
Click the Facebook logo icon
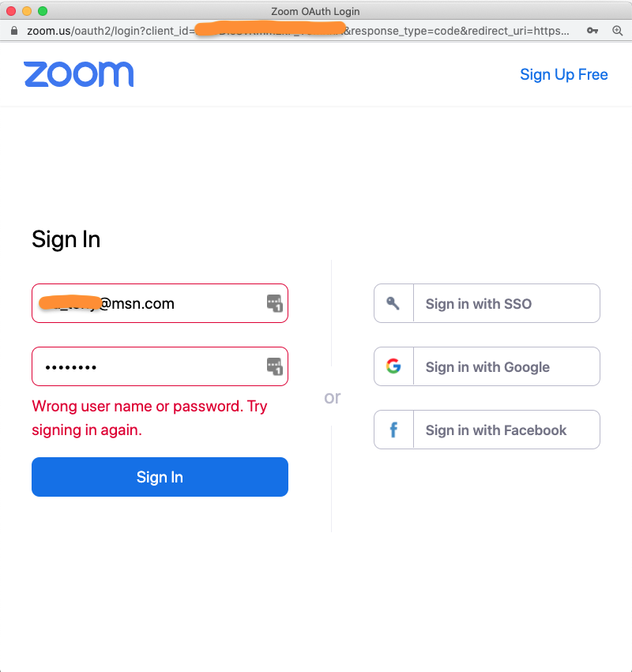[x=393, y=430]
